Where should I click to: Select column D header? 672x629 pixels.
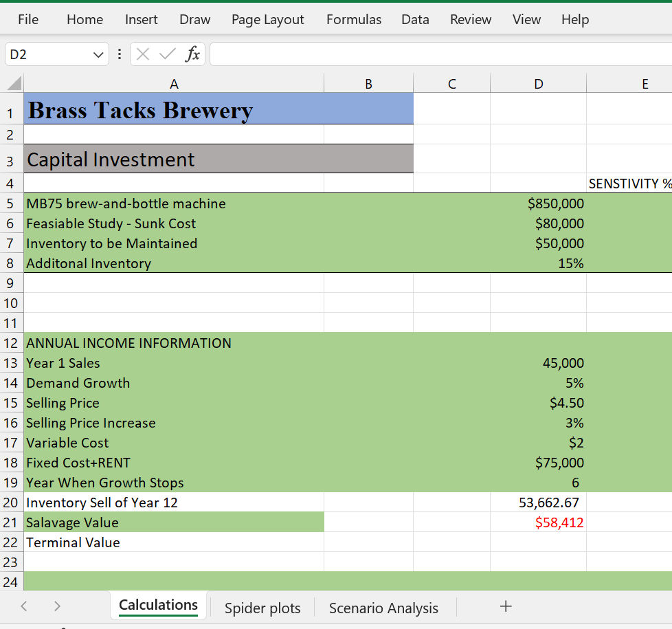tap(538, 83)
